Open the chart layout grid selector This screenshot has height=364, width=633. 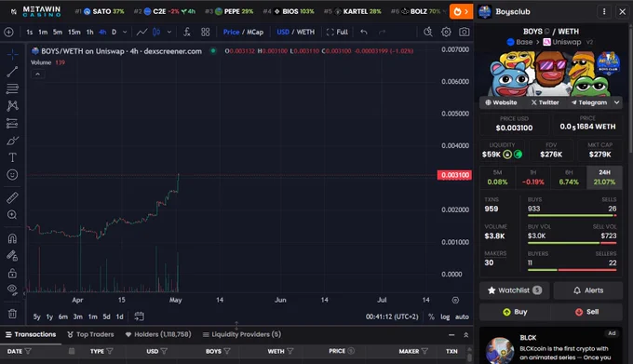coord(206,32)
